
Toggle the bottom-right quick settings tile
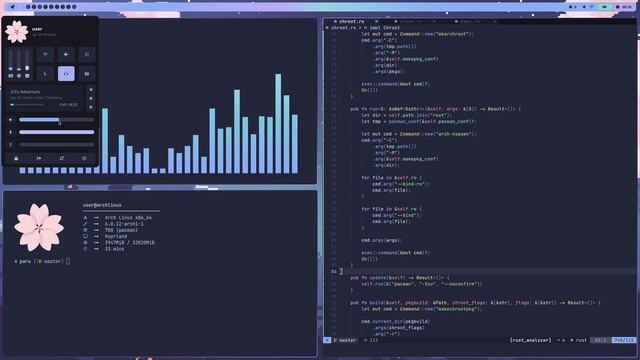point(87,74)
